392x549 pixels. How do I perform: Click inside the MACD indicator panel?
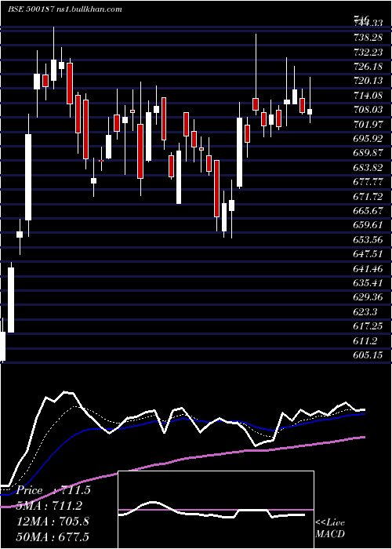(216, 510)
